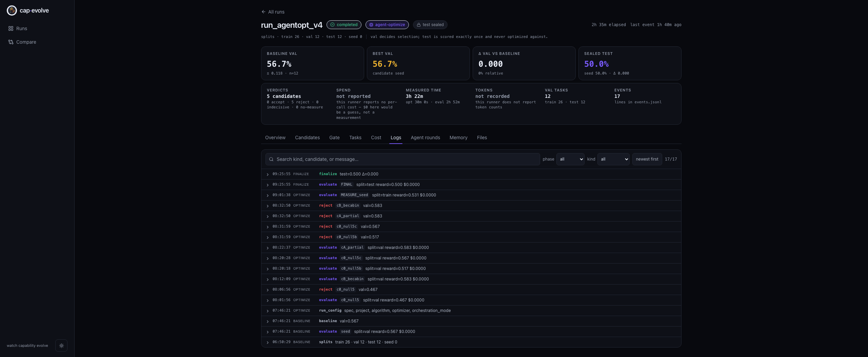Expand the reject cA_partial row

(x=471, y=216)
